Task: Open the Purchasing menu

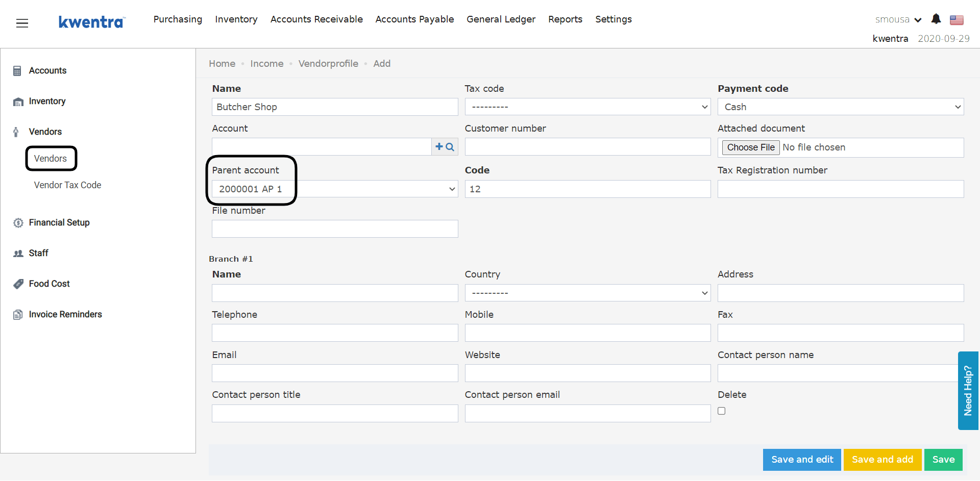Action: pos(178,19)
